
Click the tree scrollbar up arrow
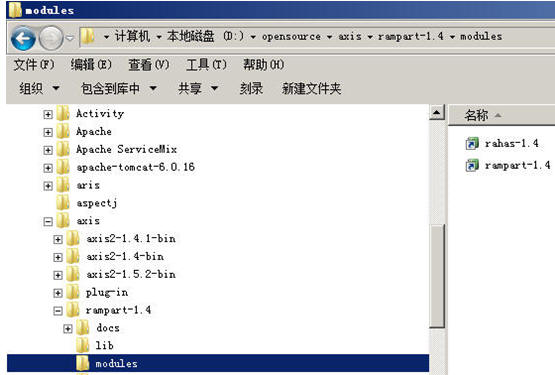437,113
